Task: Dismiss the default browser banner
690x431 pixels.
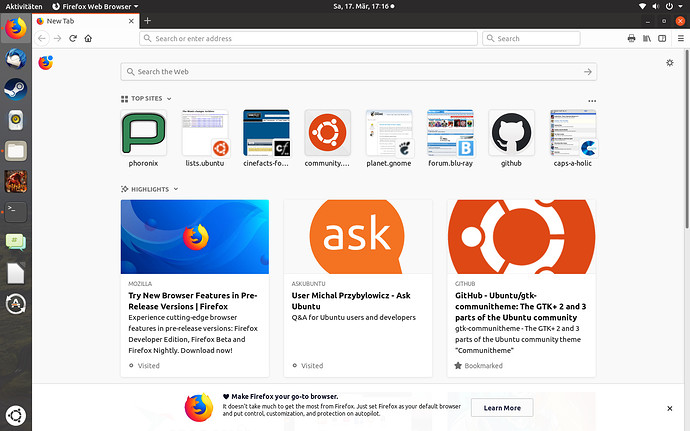Action: coord(669,408)
